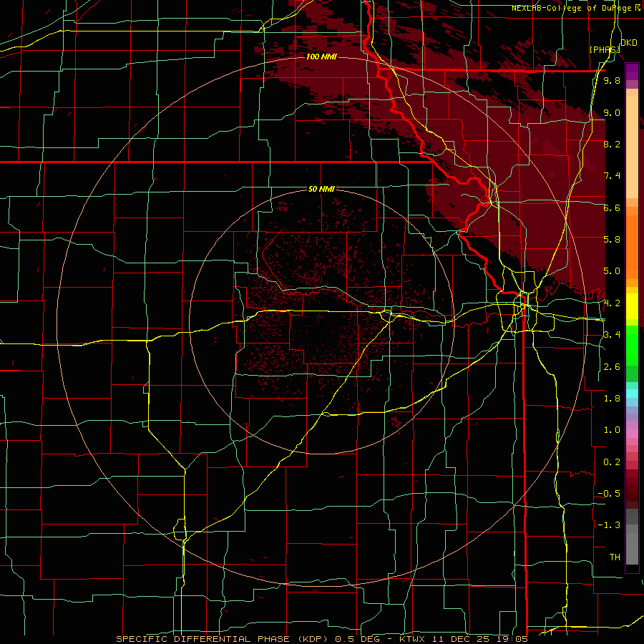This screenshot has height=644, width=644.
Task: Click the 2.6 value on the scale
Action: tap(612, 367)
